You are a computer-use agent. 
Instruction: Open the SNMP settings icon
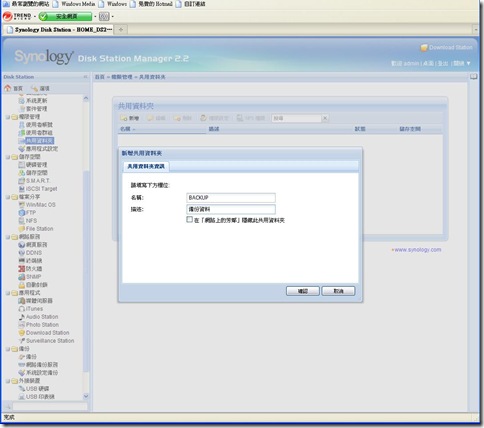(x=22, y=277)
